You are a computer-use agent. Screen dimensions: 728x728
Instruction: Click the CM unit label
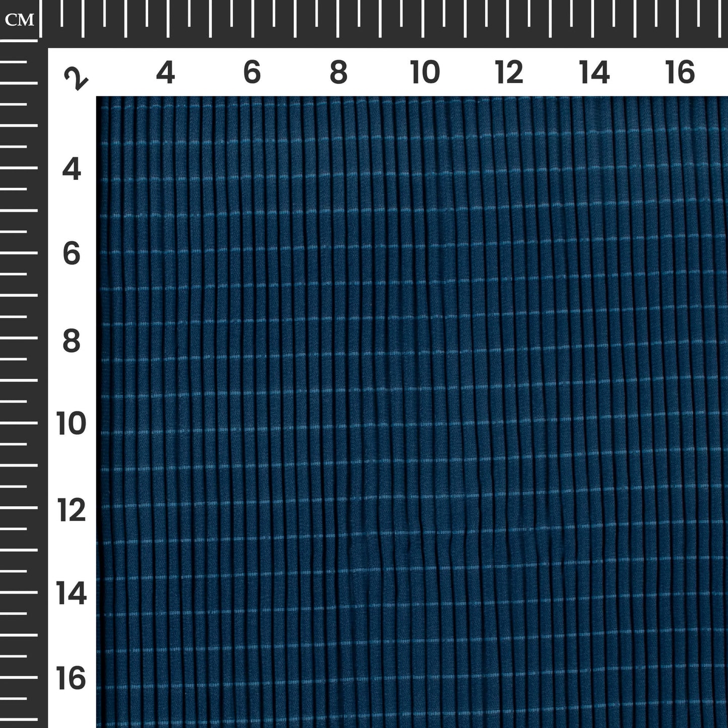pyautogui.click(x=19, y=20)
